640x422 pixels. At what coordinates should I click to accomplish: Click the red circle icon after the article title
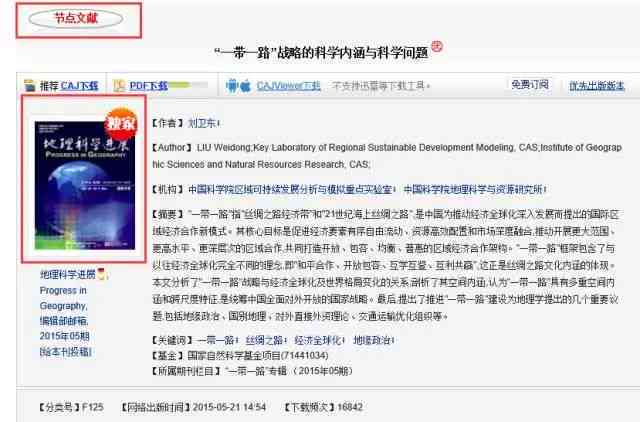click(x=437, y=47)
